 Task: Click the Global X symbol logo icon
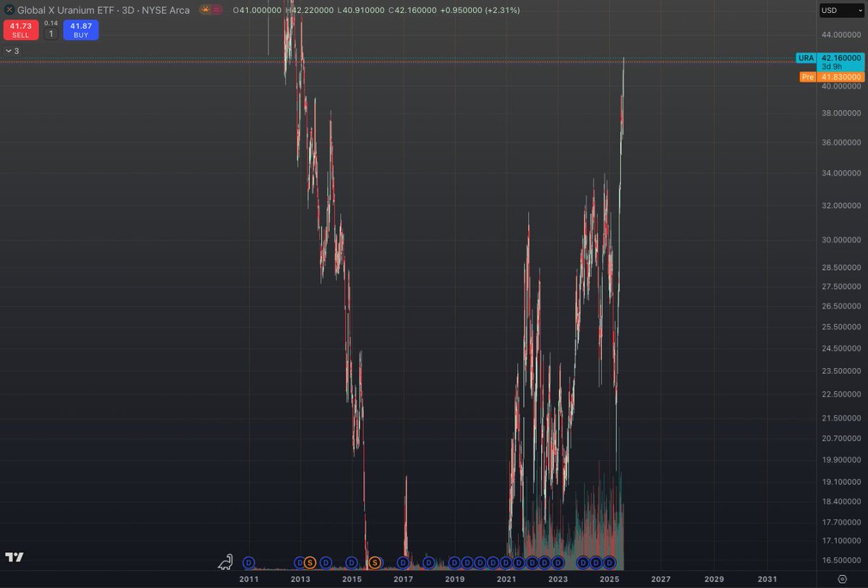coord(8,10)
